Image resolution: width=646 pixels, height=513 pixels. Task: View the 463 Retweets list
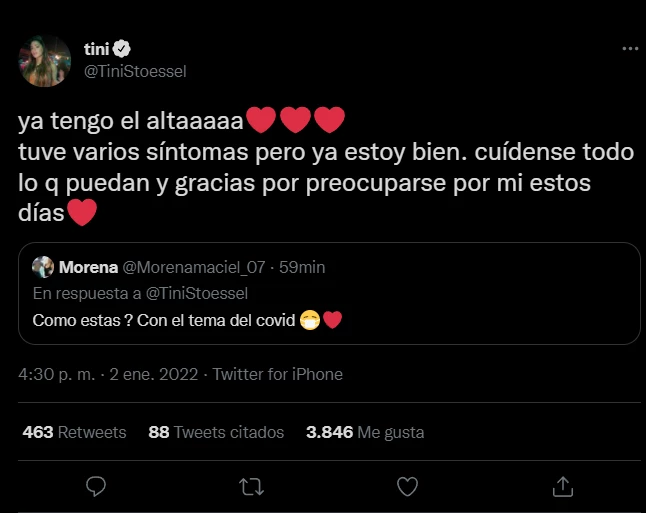(x=74, y=433)
